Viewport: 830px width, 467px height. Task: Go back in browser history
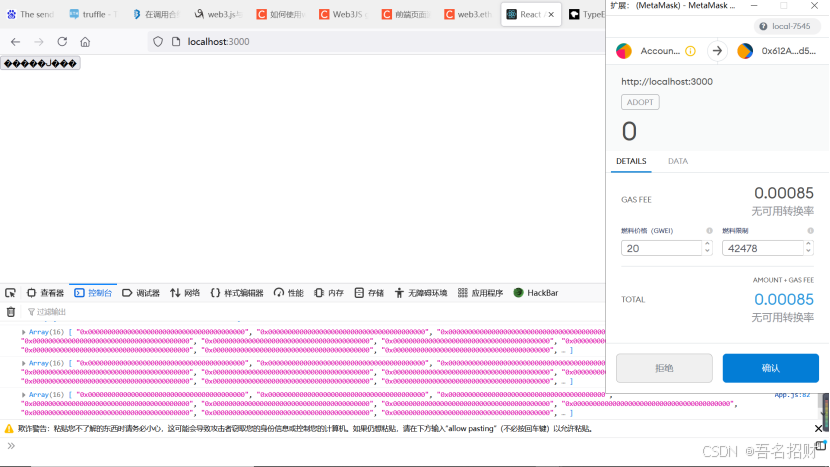(x=15, y=42)
